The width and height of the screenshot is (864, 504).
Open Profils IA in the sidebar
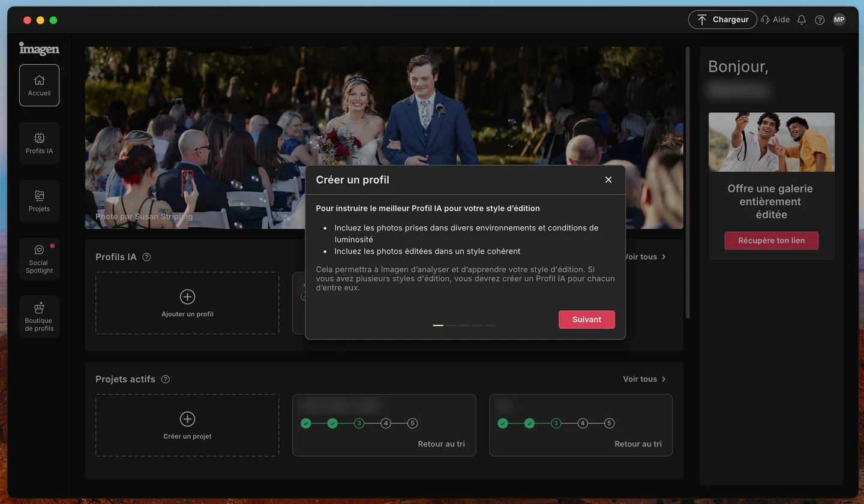(x=39, y=143)
